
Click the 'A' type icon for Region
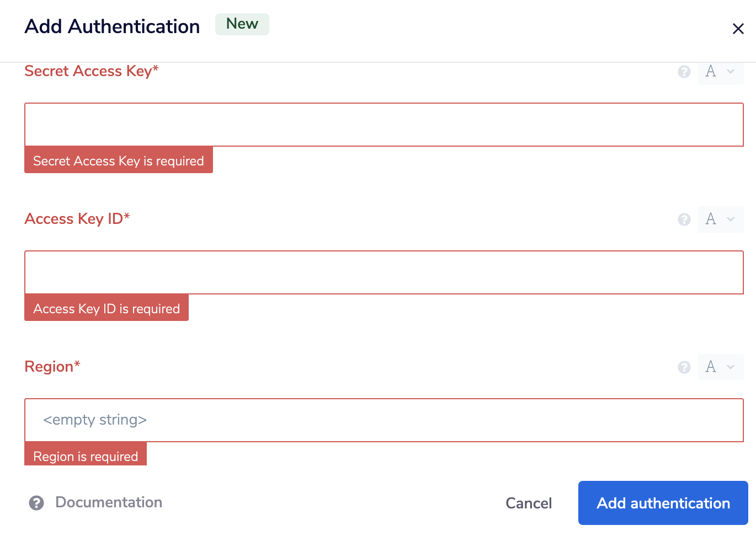coord(711,367)
